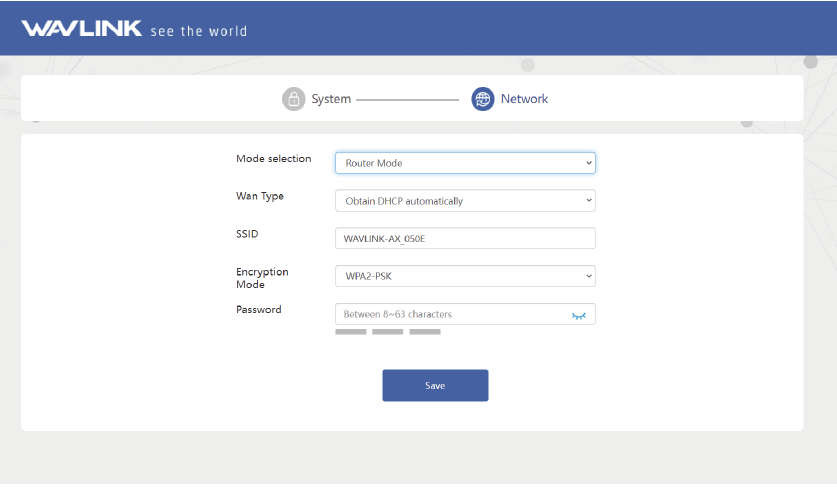Click the Wan Type label
837x487 pixels.
(260, 196)
